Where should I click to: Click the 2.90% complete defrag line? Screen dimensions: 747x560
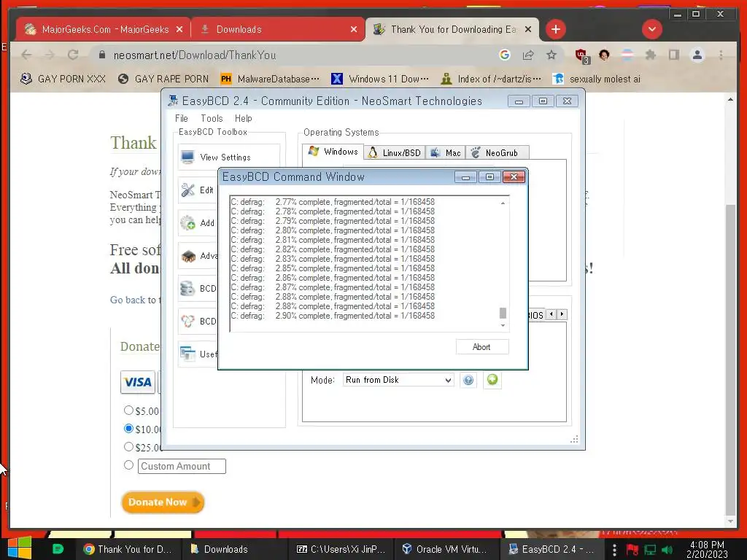click(333, 316)
